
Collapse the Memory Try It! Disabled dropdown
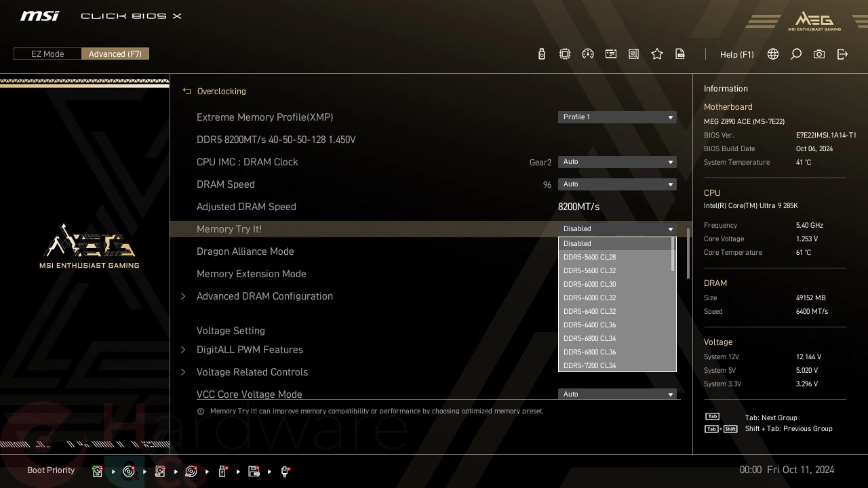pyautogui.click(x=617, y=229)
